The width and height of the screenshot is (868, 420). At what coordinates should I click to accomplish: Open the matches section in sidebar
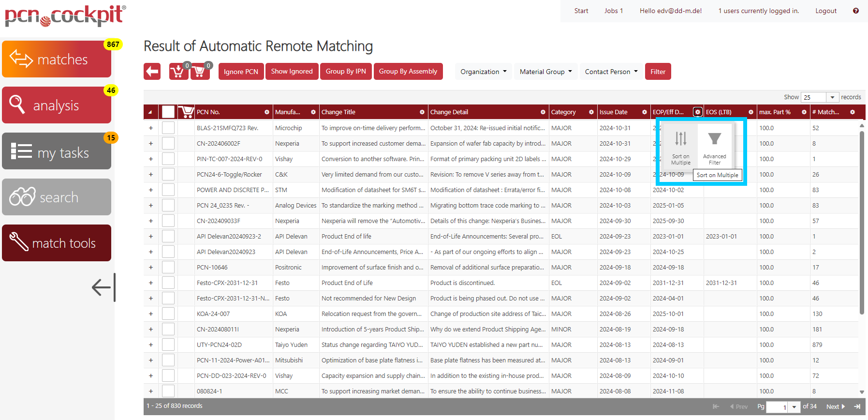pos(57,59)
